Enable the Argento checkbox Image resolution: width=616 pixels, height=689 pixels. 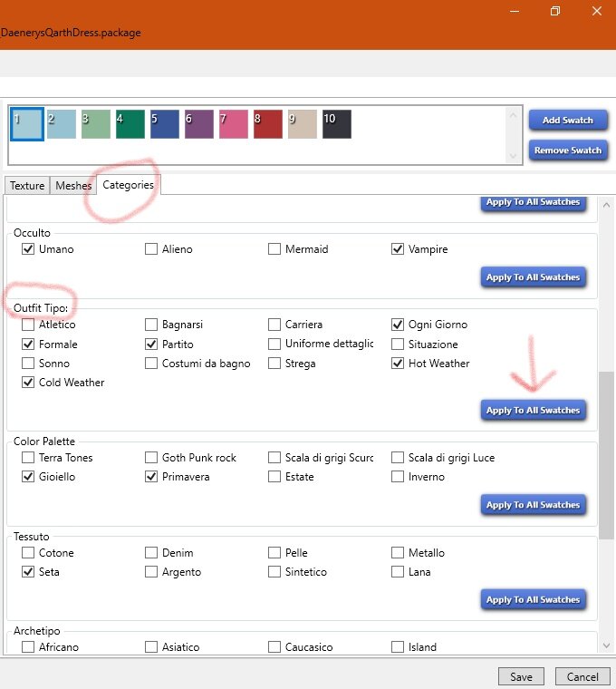click(x=151, y=572)
